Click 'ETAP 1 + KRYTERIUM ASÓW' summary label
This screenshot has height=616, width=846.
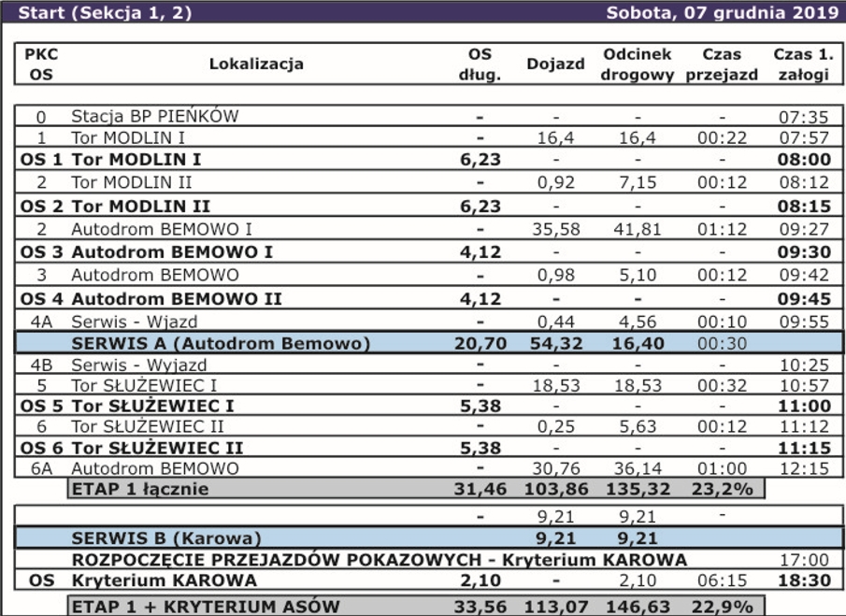click(206, 607)
